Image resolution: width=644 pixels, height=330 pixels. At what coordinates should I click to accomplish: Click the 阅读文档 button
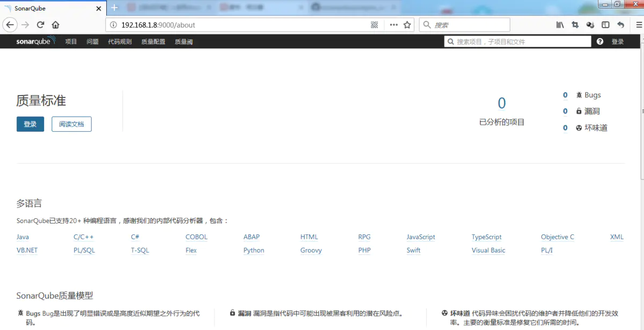point(71,124)
